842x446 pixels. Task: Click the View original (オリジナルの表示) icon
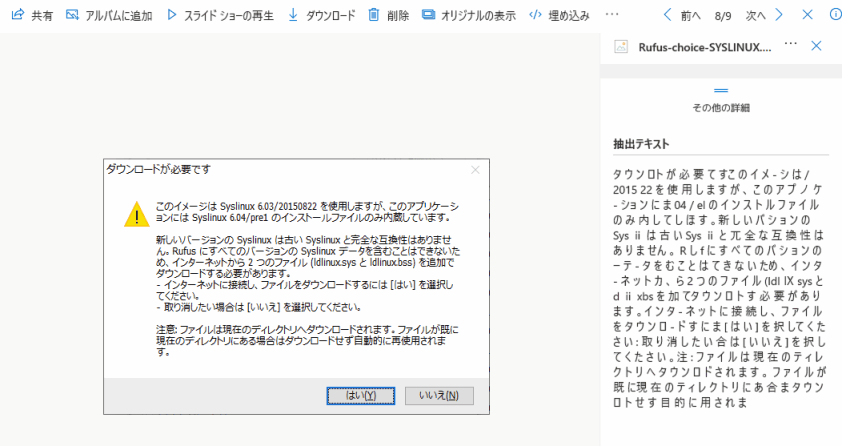(429, 14)
